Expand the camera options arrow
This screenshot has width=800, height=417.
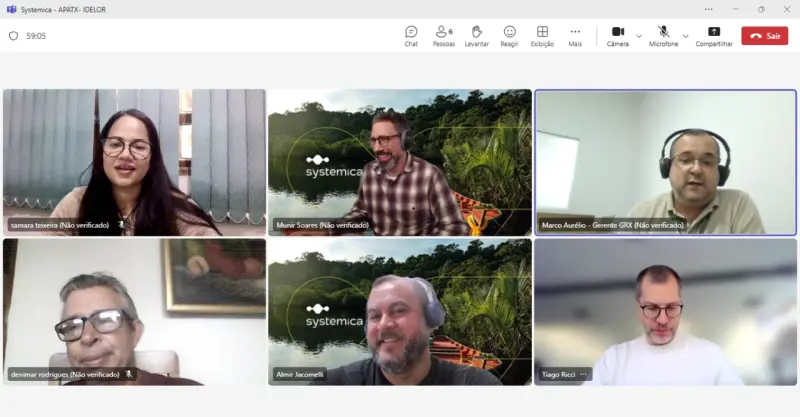pos(639,36)
